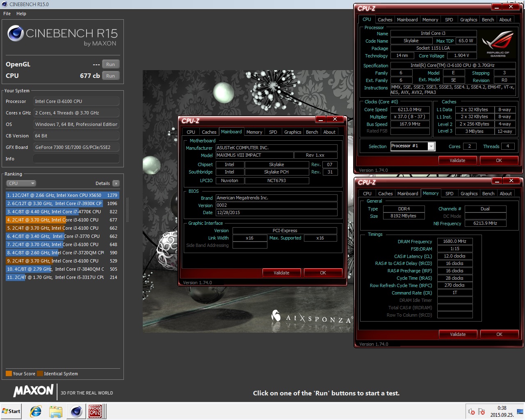Click the DRAM Frequency 1680.0 MHz value
The image size is (525, 420).
(x=454, y=241)
